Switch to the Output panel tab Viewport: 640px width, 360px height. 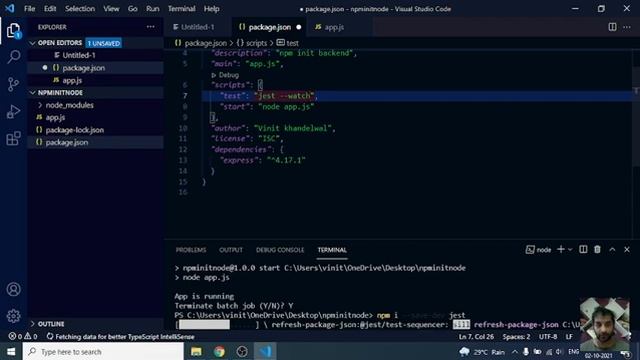[231, 250]
